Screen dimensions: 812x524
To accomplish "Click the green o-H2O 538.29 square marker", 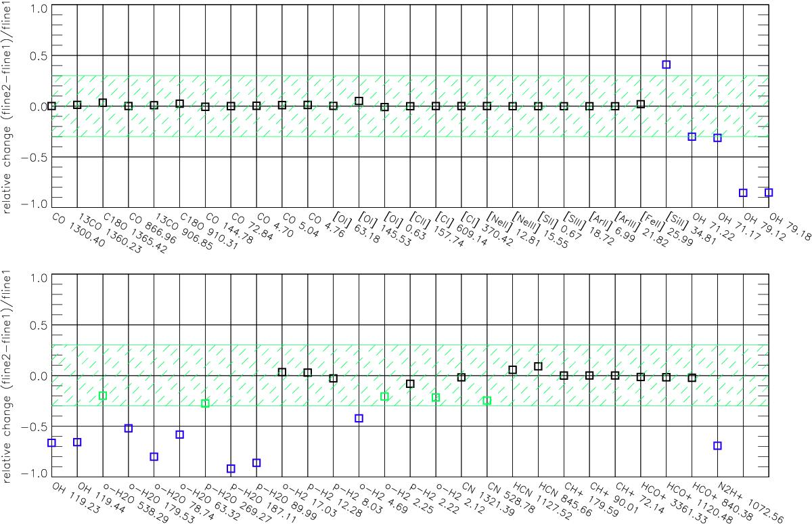I will [103, 396].
